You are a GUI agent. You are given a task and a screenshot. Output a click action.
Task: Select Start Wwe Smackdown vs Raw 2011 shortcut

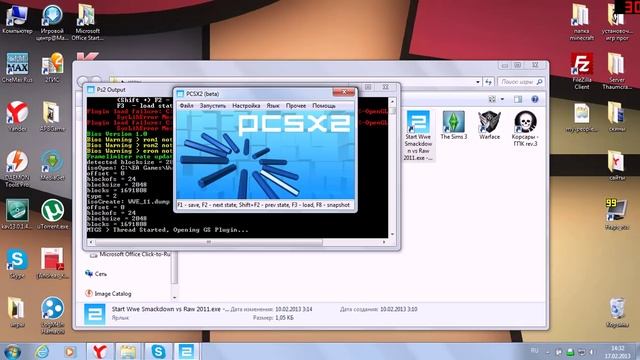pos(418,135)
